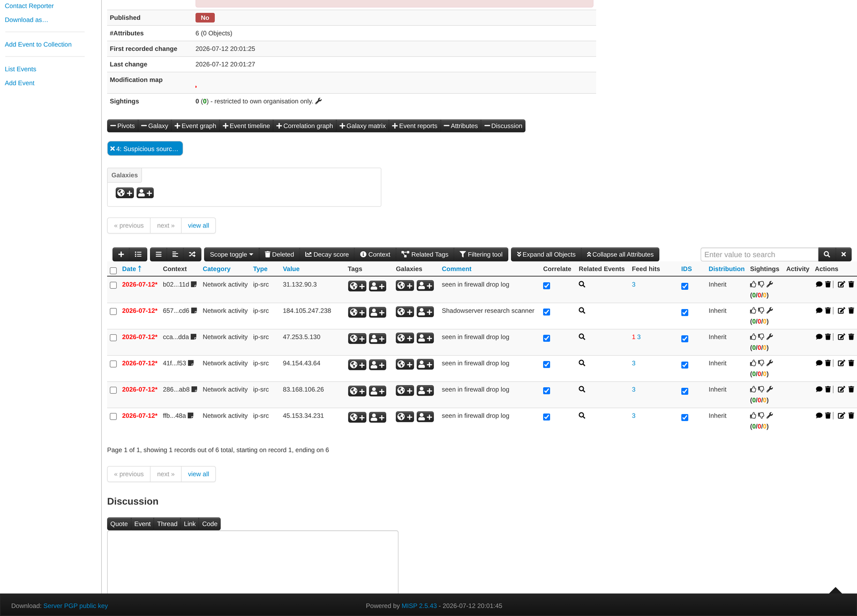
Task: Search related events for 31.132.90.3
Action: pyautogui.click(x=582, y=284)
